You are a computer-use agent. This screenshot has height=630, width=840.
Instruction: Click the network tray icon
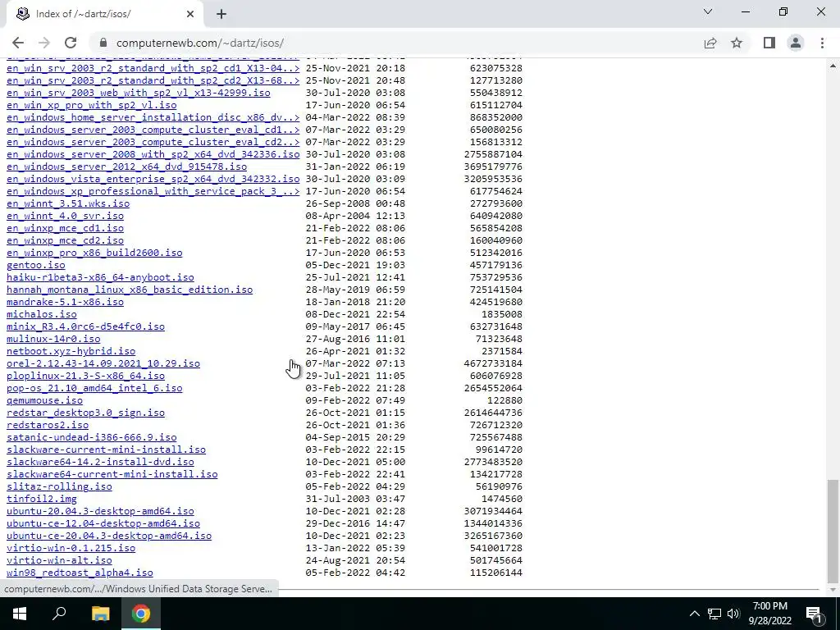point(714,614)
